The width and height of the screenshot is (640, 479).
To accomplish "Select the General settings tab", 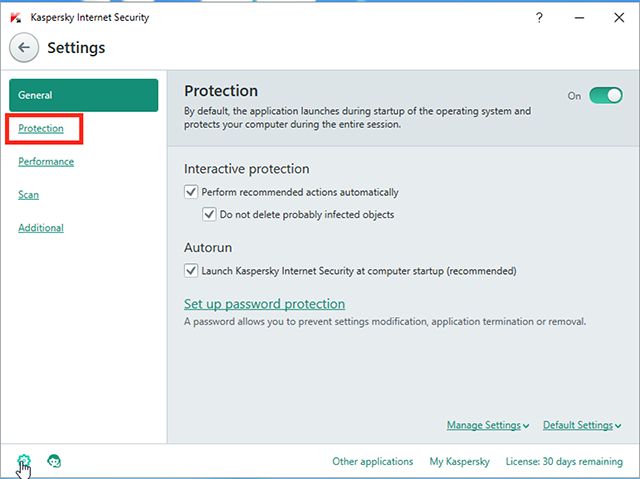I will coord(84,95).
